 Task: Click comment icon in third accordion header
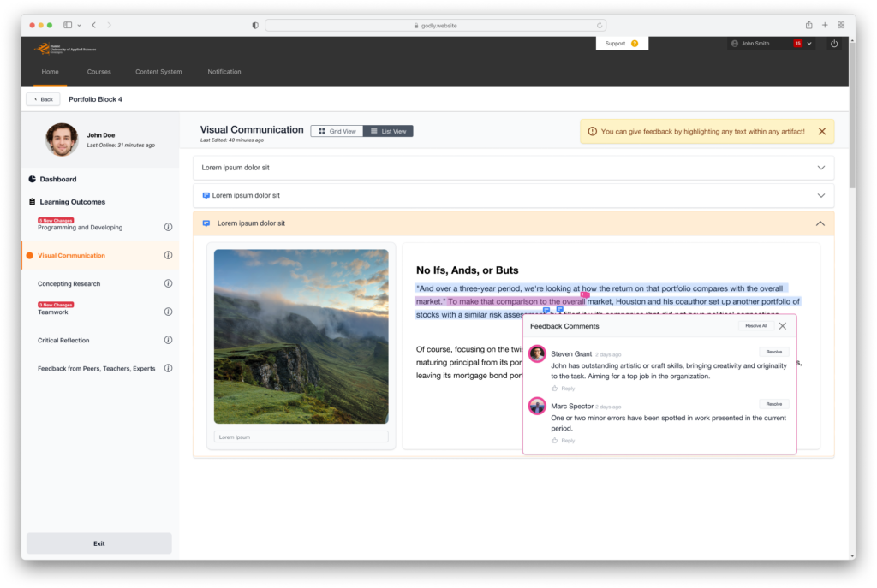[206, 223]
